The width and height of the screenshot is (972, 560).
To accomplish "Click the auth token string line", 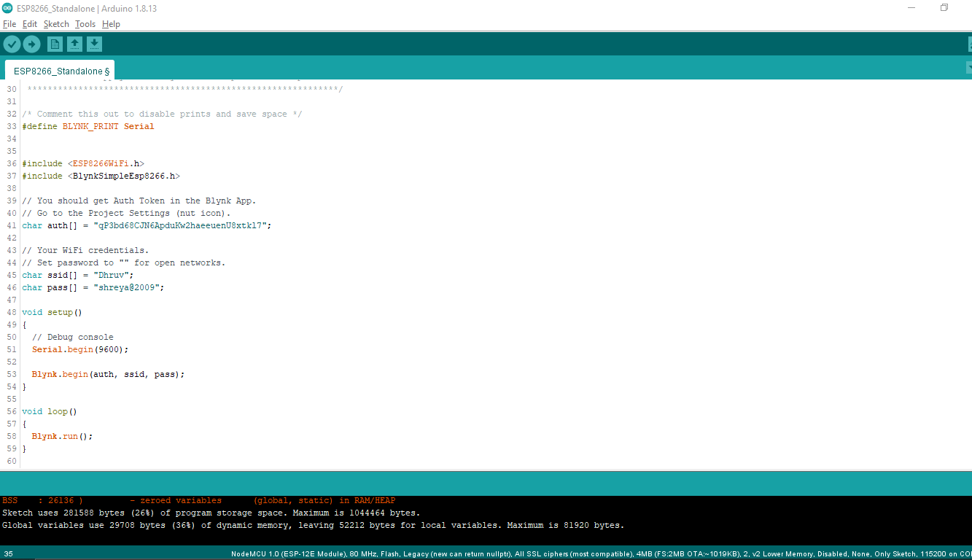I will [x=147, y=225].
